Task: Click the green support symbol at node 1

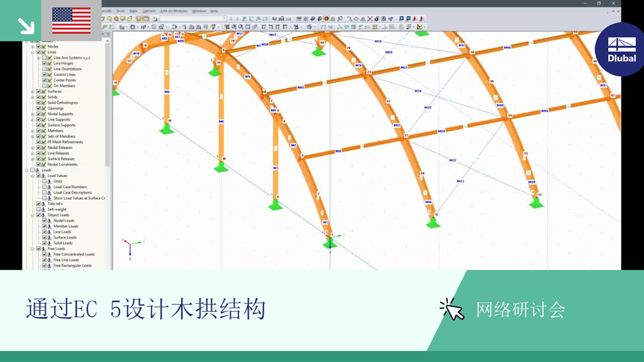Action: click(x=329, y=243)
